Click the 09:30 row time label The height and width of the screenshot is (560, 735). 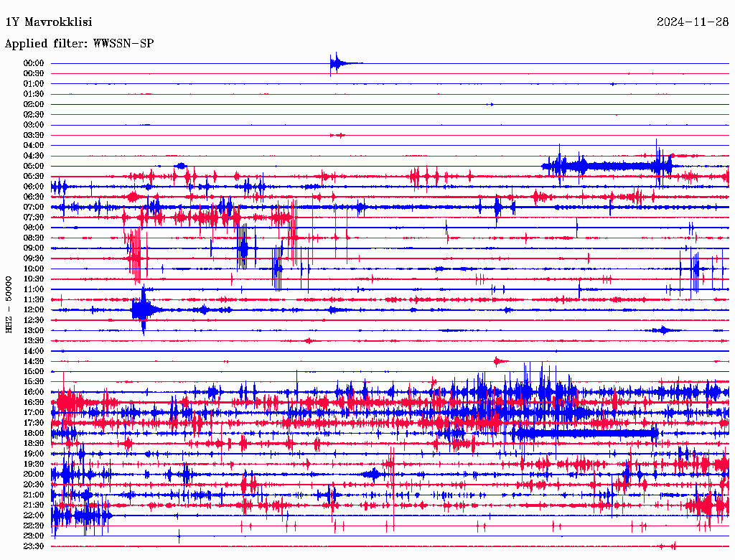tap(34, 258)
